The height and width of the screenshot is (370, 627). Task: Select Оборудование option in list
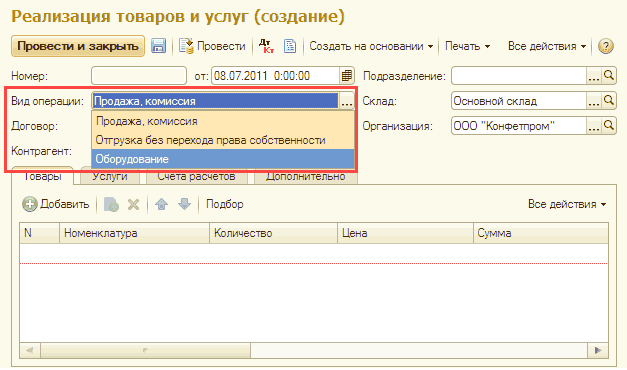[x=223, y=159]
